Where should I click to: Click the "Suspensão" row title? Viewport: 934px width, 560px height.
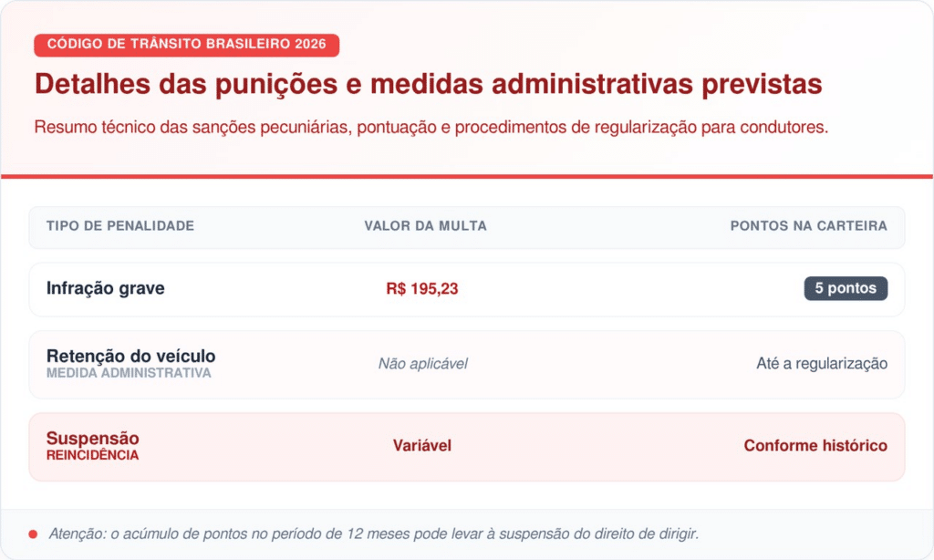pos(93,438)
